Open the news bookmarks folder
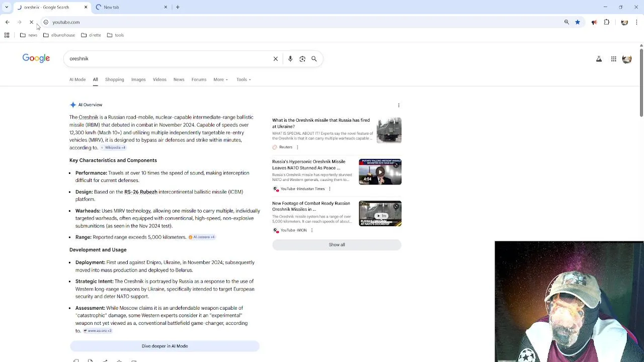Image resolution: width=644 pixels, height=362 pixels. pos(29,35)
